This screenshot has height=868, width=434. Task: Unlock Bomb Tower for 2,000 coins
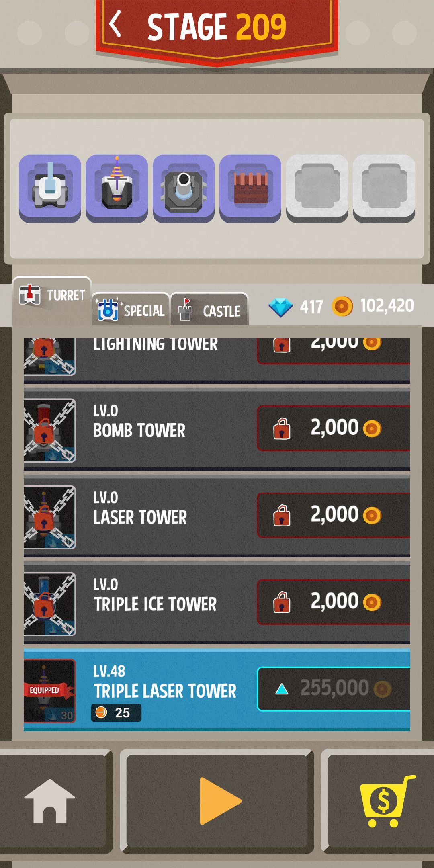(334, 428)
